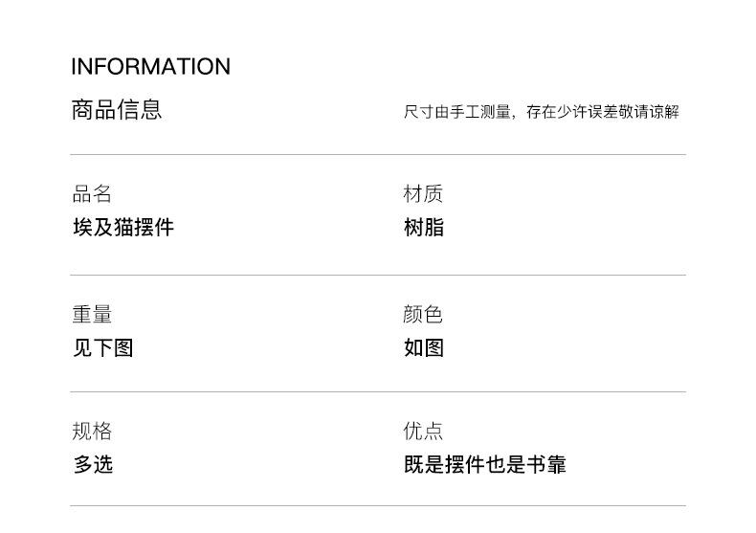
Task: Click the INFORMATION heading
Action: coord(150,67)
